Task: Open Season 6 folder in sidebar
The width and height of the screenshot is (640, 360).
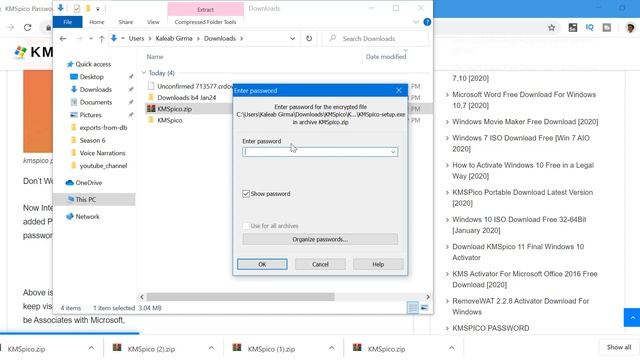Action: (92, 140)
